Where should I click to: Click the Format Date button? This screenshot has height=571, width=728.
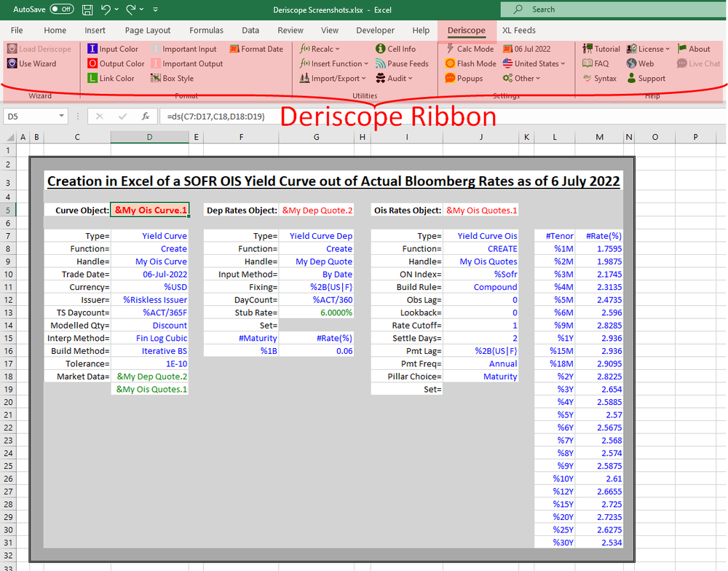(256, 49)
